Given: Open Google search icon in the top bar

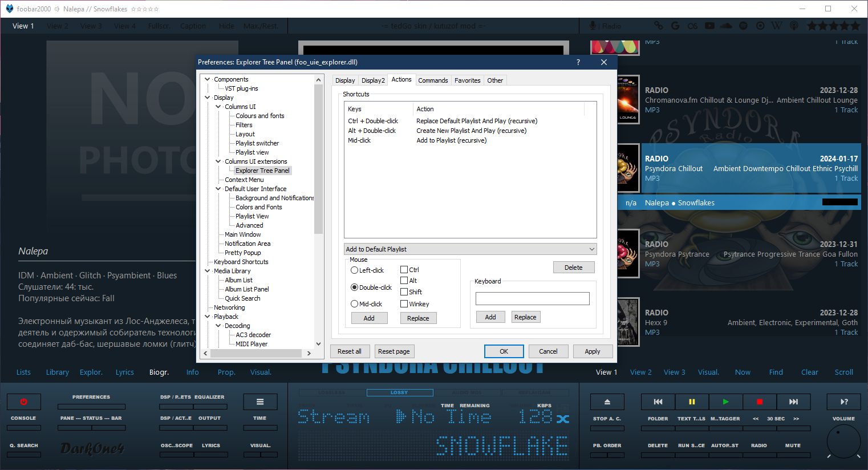Looking at the screenshot, I should pos(675,26).
